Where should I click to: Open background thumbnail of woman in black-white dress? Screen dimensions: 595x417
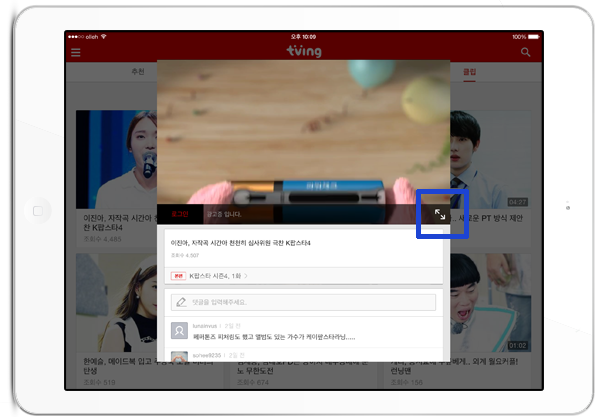pyautogui.click(x=116, y=303)
